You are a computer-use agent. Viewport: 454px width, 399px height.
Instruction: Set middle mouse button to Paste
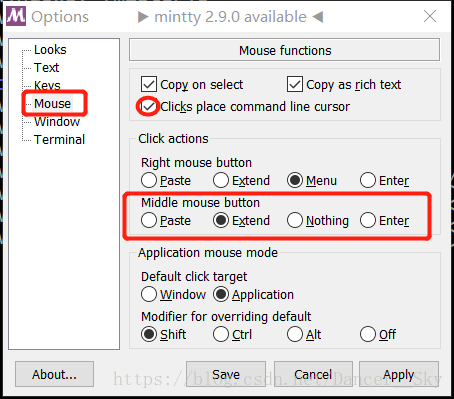pos(149,220)
